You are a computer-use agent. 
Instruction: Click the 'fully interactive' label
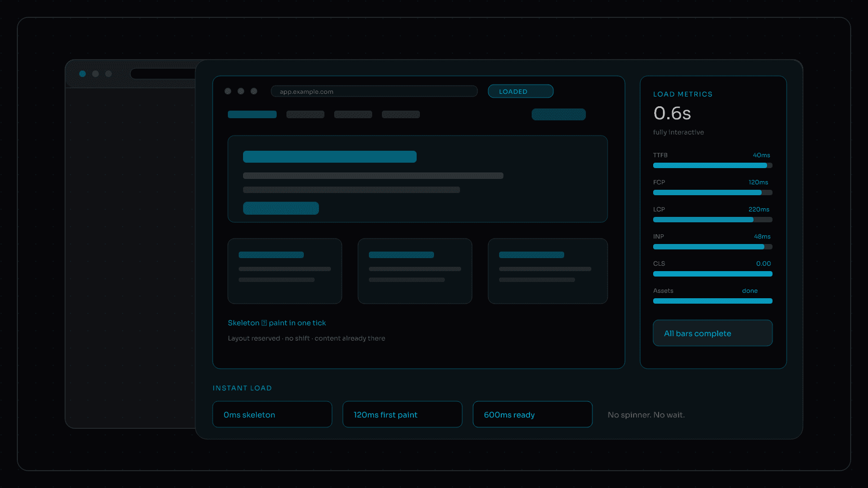tap(679, 132)
